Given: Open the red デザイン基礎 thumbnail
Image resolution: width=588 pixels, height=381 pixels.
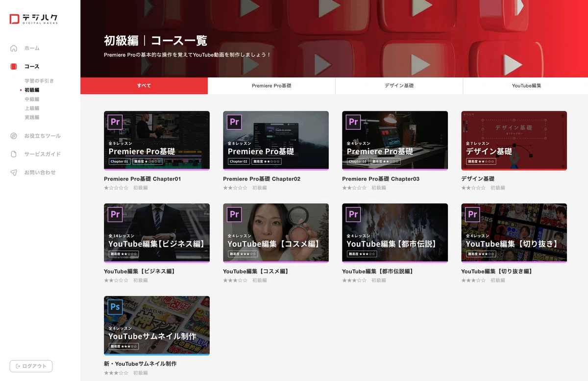Looking at the screenshot, I should tap(514, 141).
